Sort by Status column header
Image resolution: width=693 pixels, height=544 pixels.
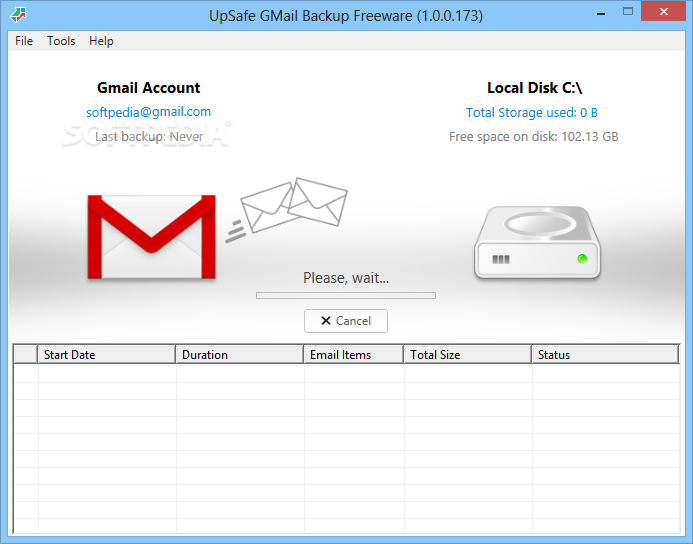click(605, 354)
